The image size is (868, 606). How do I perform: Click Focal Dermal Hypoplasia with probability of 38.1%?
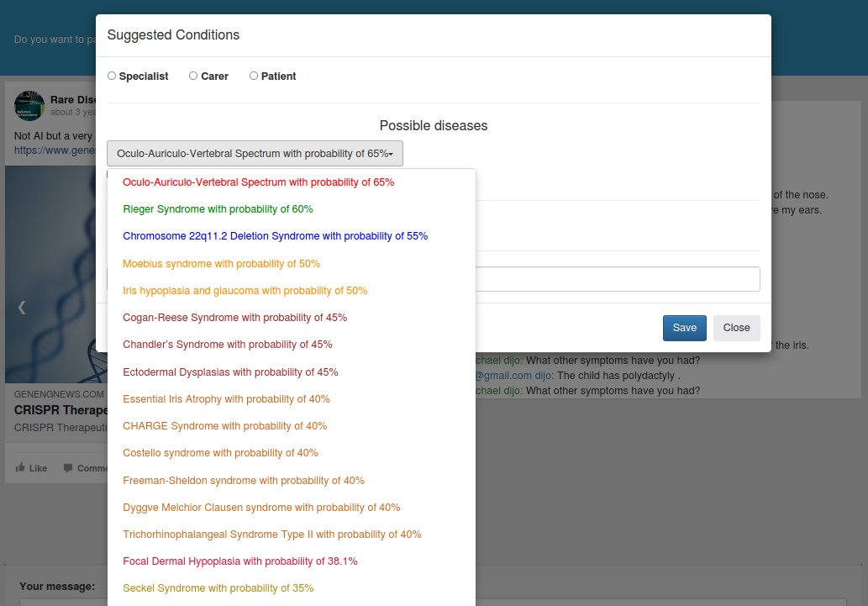coord(239,561)
